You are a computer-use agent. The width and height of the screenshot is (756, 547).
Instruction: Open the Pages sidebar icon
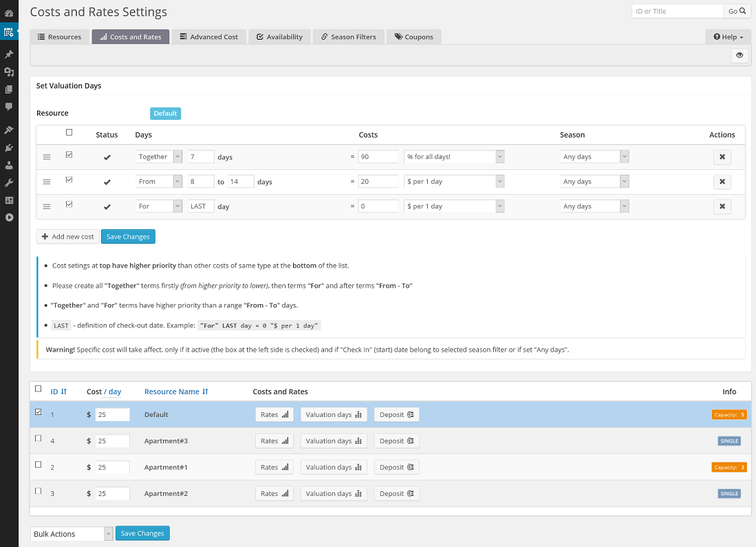9,89
